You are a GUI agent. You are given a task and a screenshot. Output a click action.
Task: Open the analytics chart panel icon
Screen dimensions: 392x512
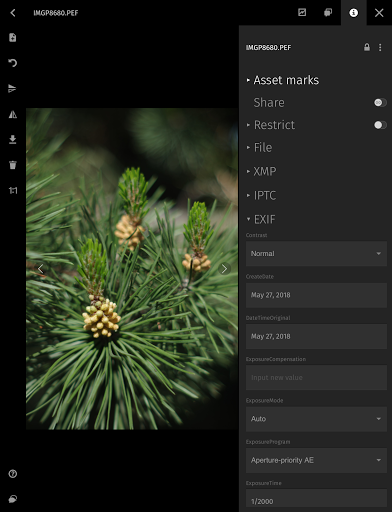point(302,13)
